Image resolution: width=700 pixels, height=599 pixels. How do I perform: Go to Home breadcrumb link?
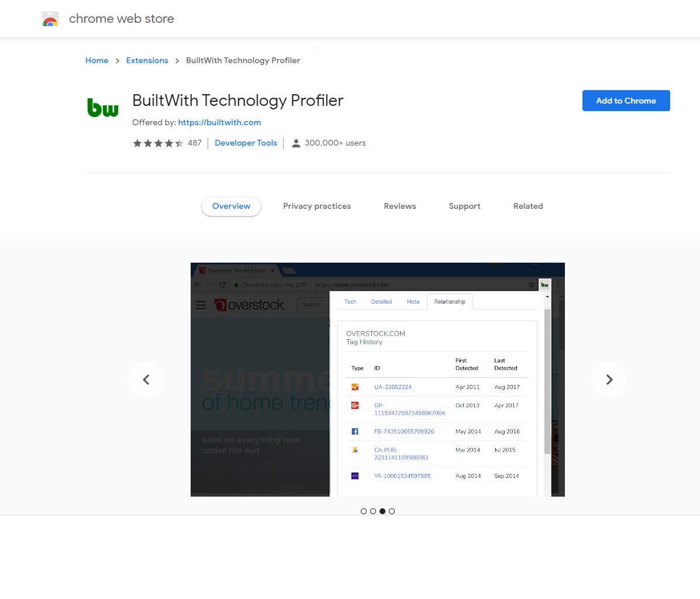pos(97,60)
